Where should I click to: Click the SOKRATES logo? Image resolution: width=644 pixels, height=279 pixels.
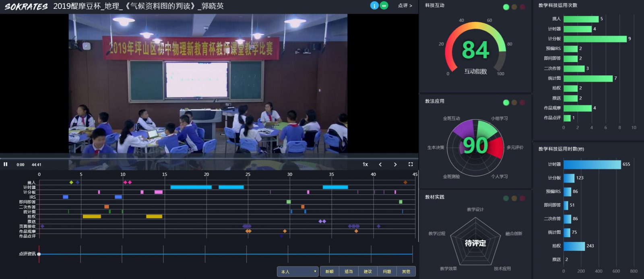coord(26,6)
